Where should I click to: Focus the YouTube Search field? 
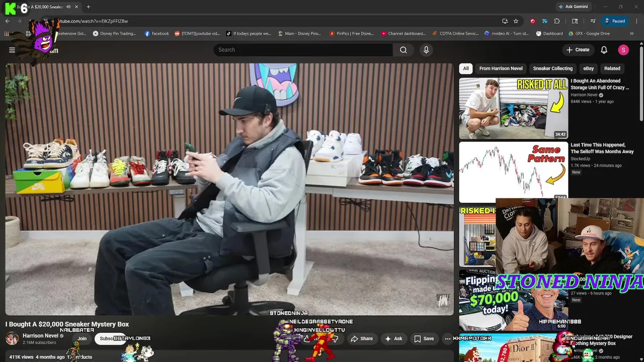(x=303, y=50)
